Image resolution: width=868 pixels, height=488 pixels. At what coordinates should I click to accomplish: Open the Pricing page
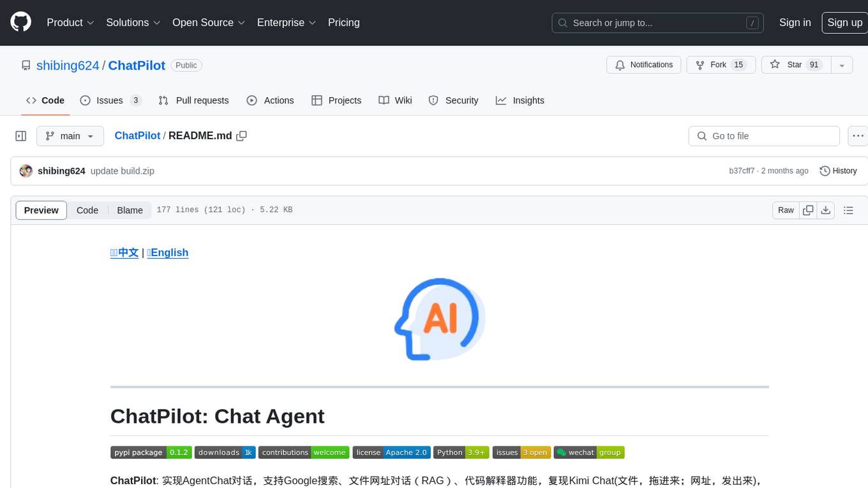344,22
